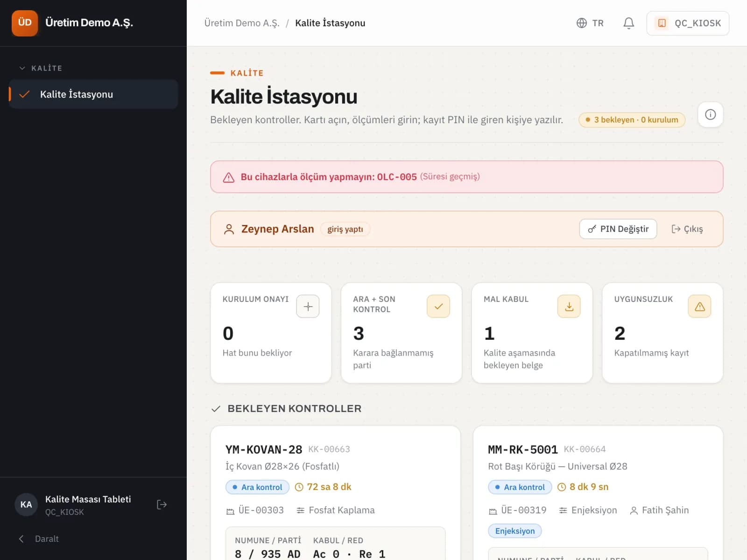
Task: Click the globe language icon
Action: tap(581, 23)
